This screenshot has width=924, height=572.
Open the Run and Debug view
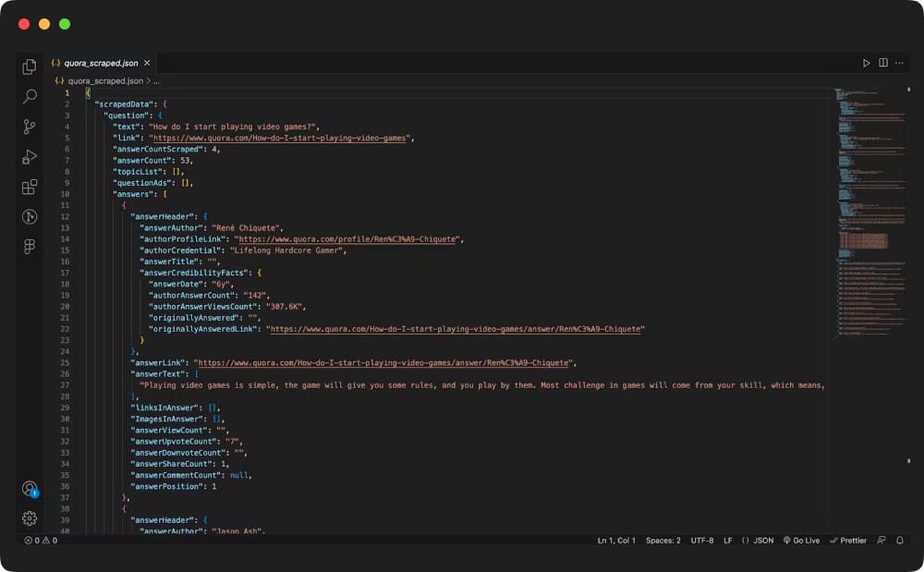29,157
